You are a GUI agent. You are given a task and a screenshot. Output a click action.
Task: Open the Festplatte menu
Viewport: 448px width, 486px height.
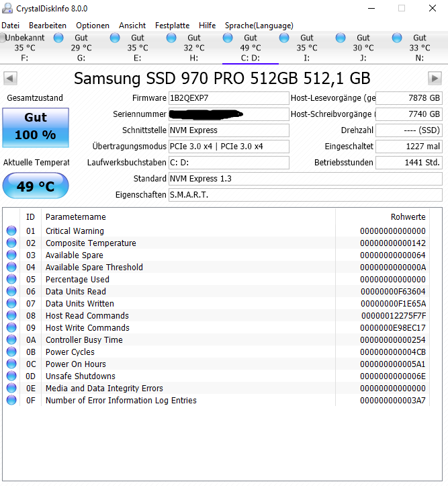[172, 26]
